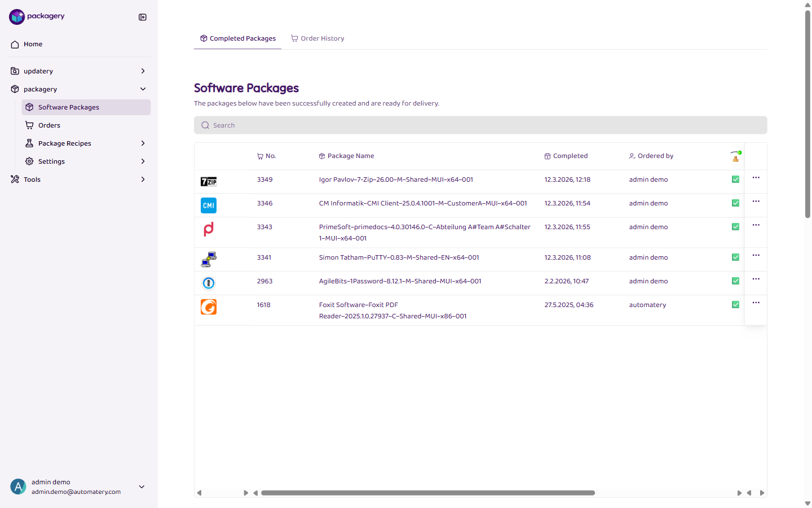
Task: Click the checkmark on the Foxit Reader row
Action: coord(735,304)
